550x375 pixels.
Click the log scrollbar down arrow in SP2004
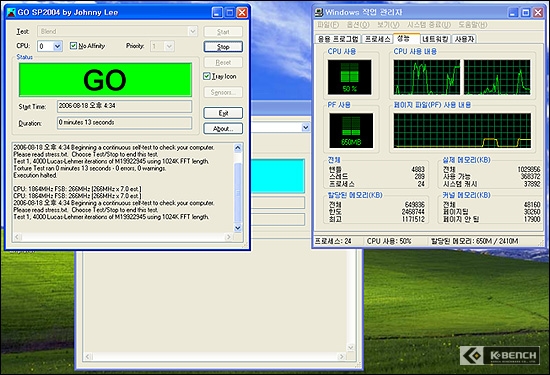pos(237,228)
